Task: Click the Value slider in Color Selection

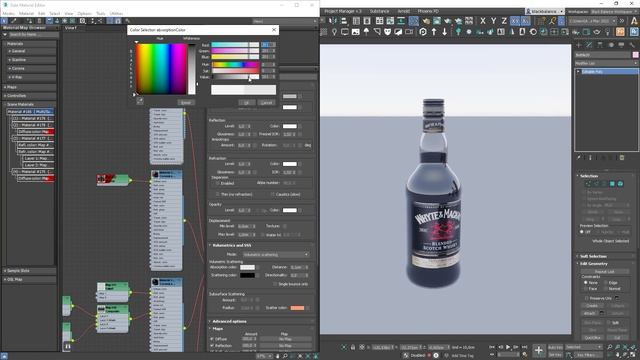Action: (x=235, y=77)
